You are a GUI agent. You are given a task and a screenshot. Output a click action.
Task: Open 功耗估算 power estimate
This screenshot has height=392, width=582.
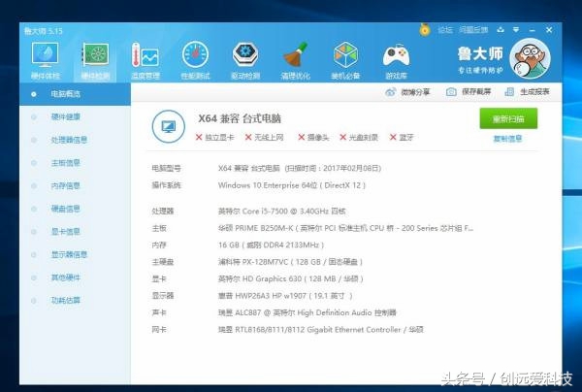(75, 301)
